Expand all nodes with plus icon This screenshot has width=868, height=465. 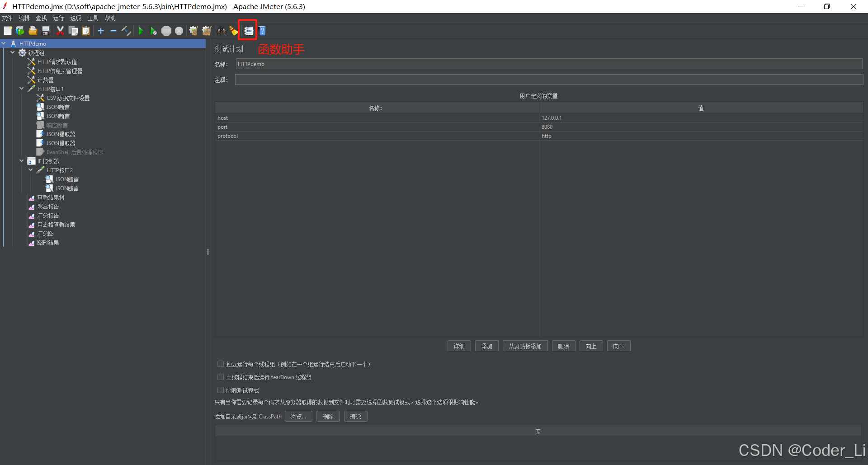[x=101, y=31]
